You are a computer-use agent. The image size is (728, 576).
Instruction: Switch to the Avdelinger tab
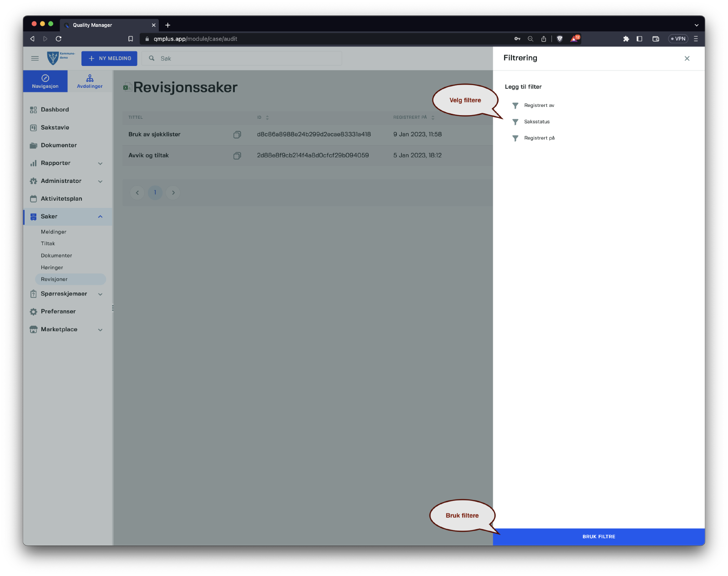point(90,81)
